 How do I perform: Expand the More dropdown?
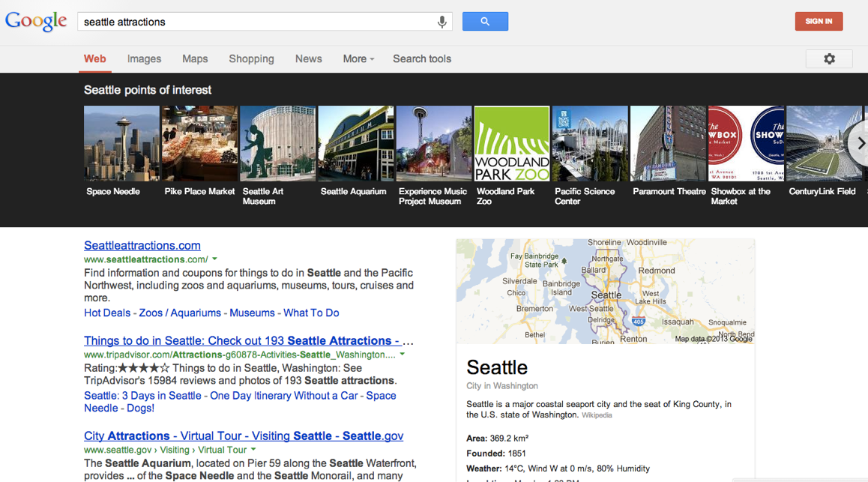coord(358,58)
